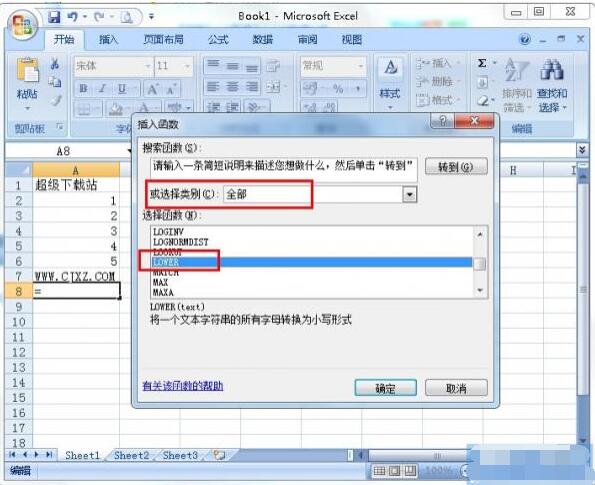
Task: Click function list scroll down arrow
Action: [480, 291]
